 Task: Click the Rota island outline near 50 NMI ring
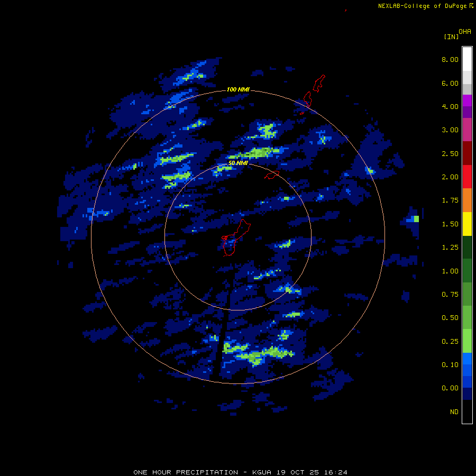[272, 175]
